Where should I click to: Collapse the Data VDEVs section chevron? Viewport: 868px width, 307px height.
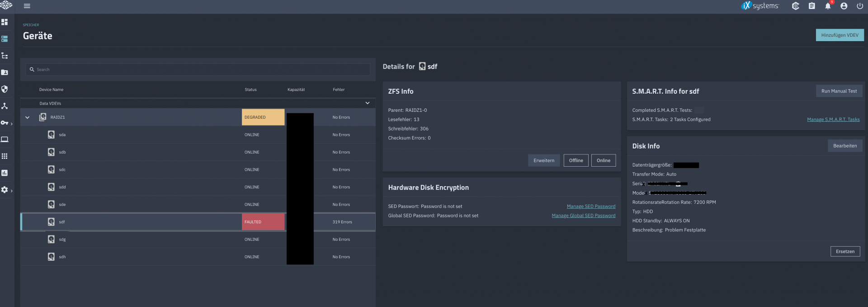click(368, 103)
